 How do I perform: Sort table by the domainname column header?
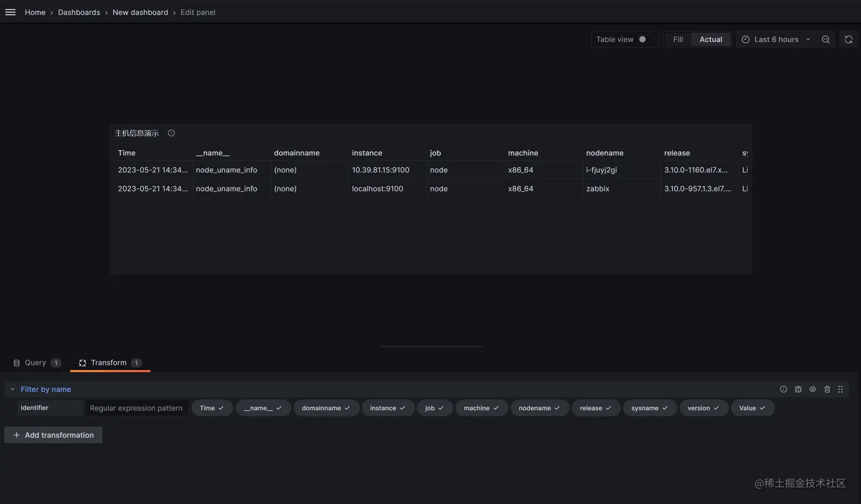click(297, 153)
